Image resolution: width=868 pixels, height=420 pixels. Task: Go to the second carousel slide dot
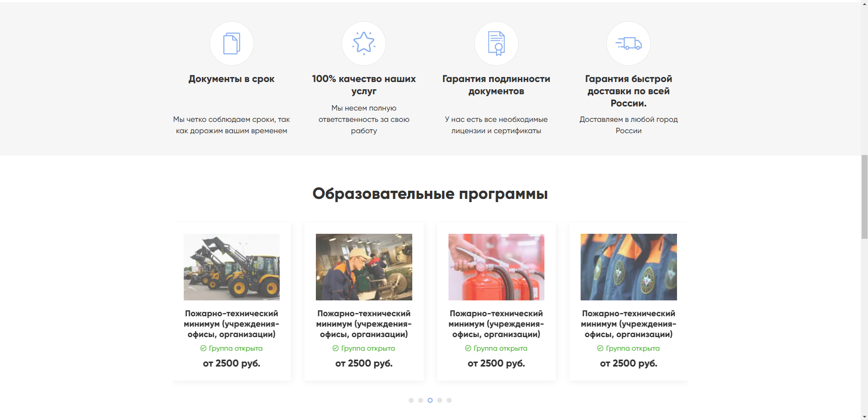point(420,400)
